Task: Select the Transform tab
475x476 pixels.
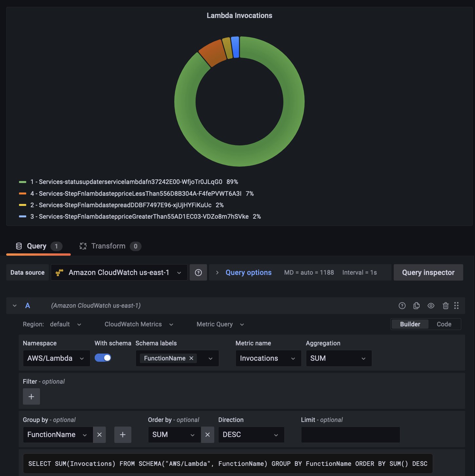Action: click(110, 246)
